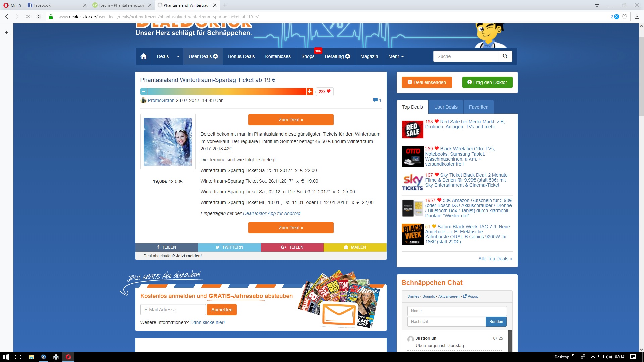Image resolution: width=644 pixels, height=362 pixels.
Task: Switch to sidebar User Deals tab
Action: click(x=446, y=107)
